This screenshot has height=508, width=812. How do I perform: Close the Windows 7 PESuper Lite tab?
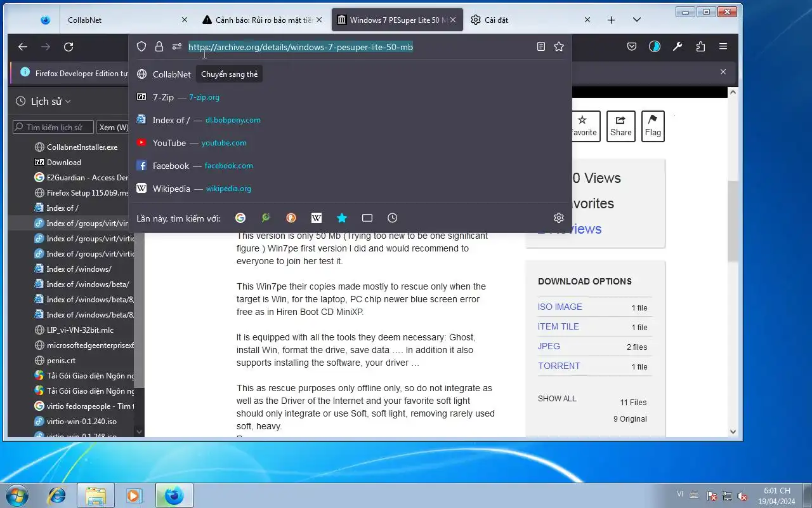pos(453,20)
